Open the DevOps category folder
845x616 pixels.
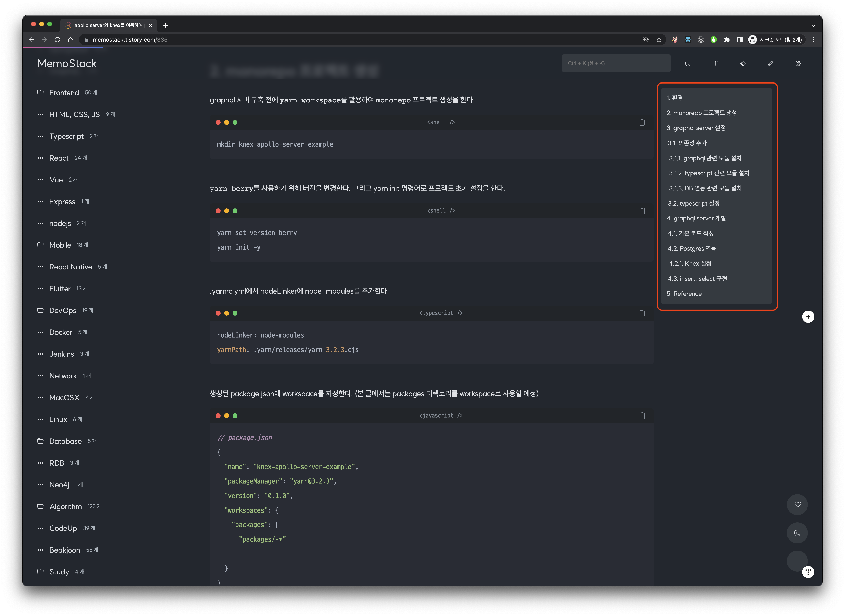[62, 310]
